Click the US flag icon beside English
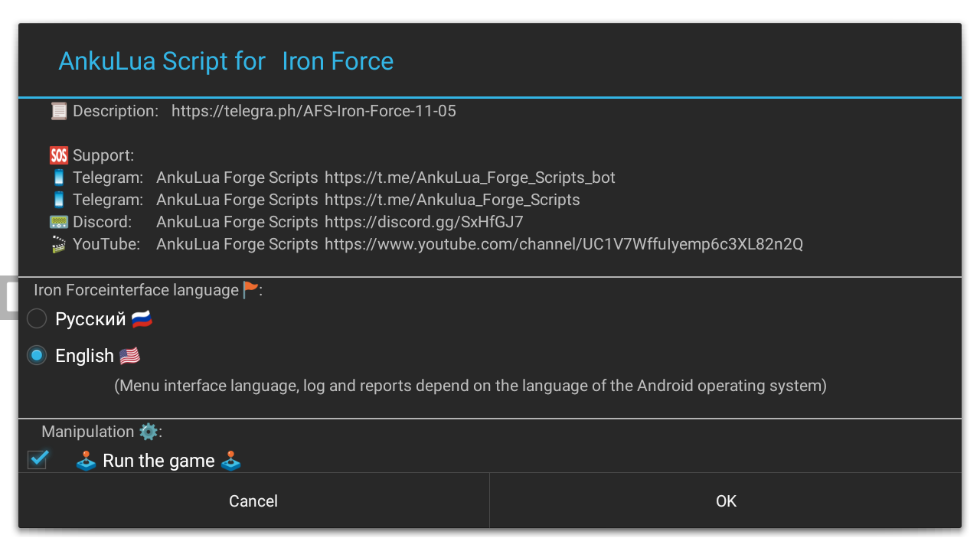The height and width of the screenshot is (551, 980). (129, 356)
